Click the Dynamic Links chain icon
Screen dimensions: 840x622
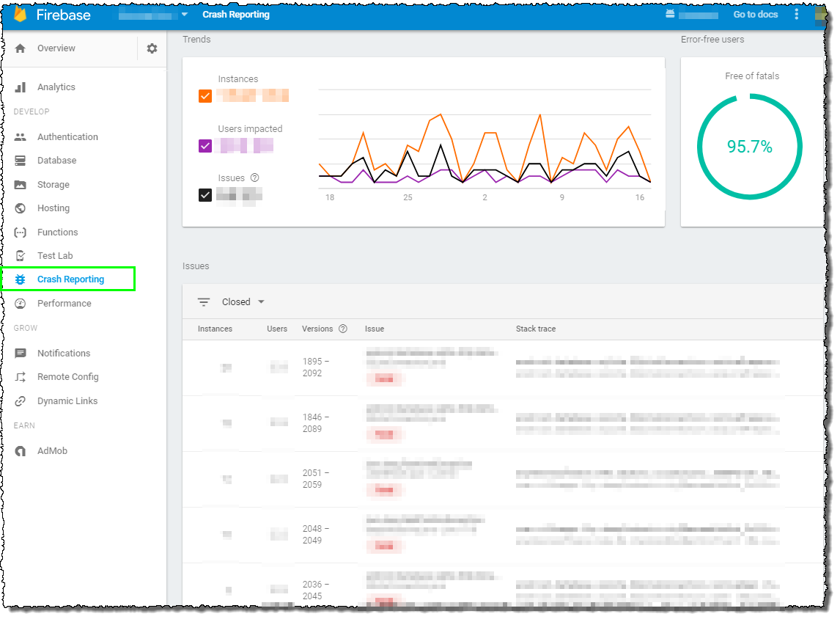tap(21, 402)
